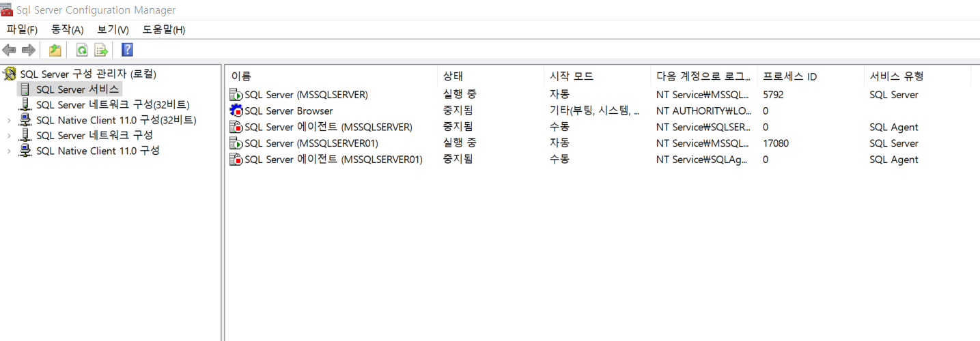Screen dimensions: 980x341
Task: Click the Export list toolbar icon
Action: coord(101,50)
